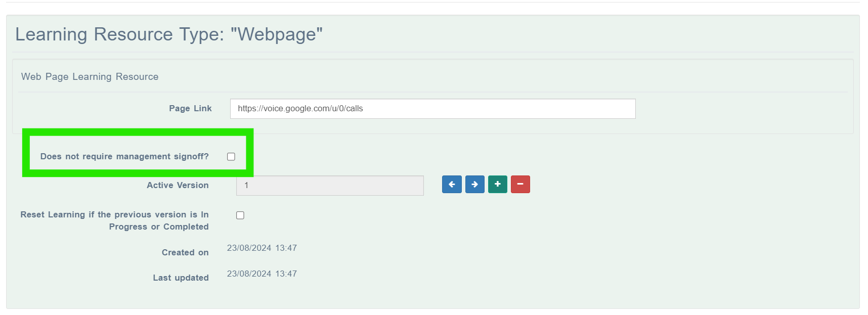The width and height of the screenshot is (868, 315).
Task: Click the 'Last updated' label
Action: pyautogui.click(x=181, y=278)
